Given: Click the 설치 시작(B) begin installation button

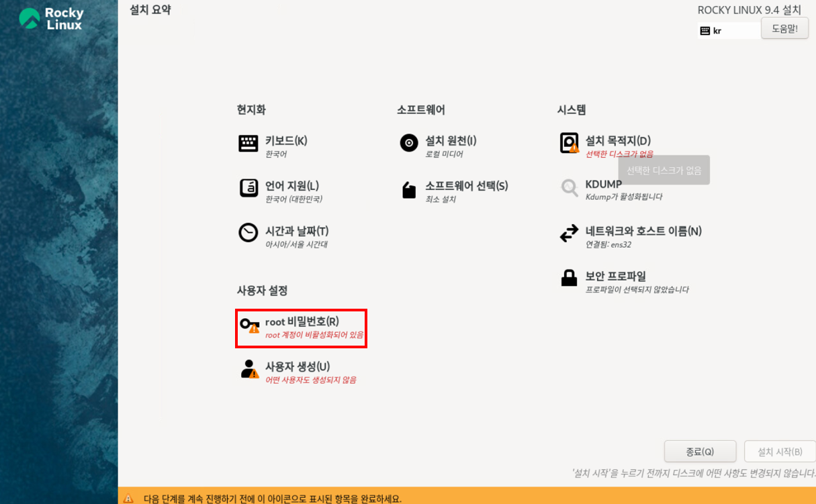Looking at the screenshot, I should coord(780,452).
